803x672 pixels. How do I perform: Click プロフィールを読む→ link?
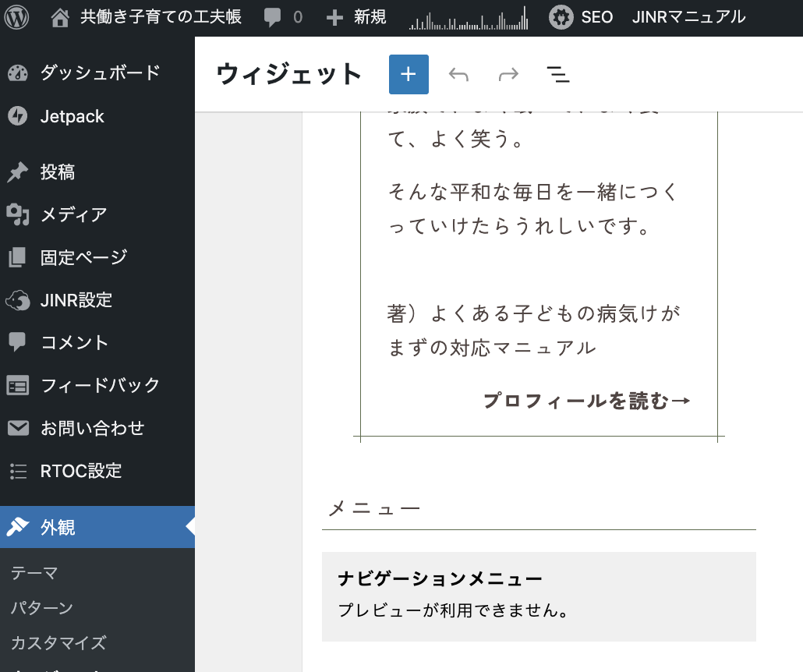587,401
